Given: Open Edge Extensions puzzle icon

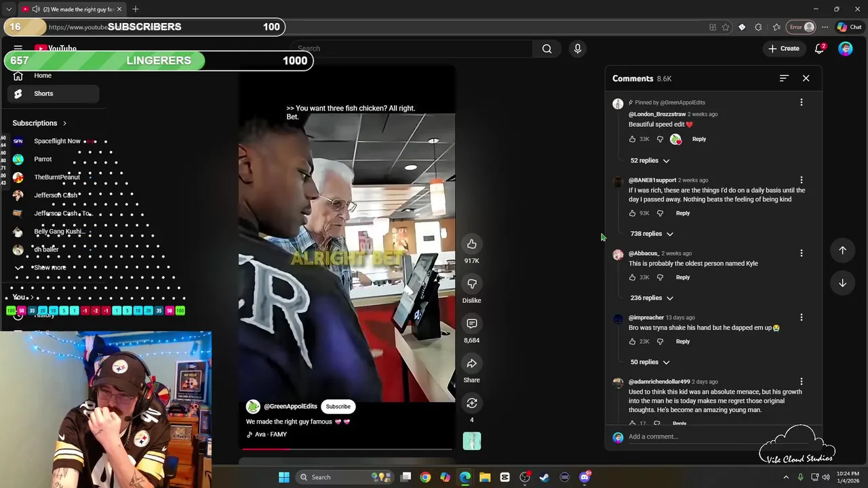Looking at the screenshot, I should [x=758, y=27].
